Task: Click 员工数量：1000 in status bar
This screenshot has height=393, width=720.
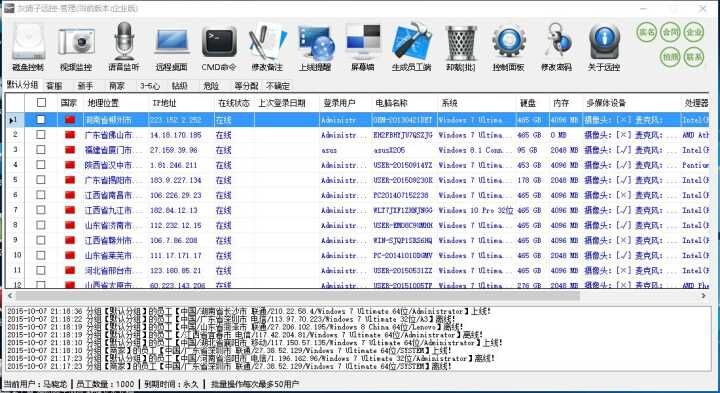Action: 105,384
